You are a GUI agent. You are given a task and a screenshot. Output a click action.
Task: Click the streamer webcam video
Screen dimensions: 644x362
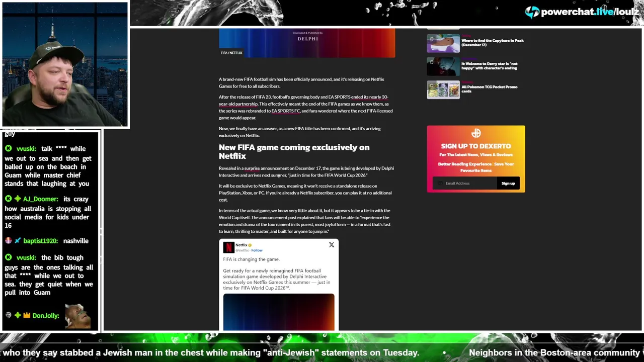(65, 64)
